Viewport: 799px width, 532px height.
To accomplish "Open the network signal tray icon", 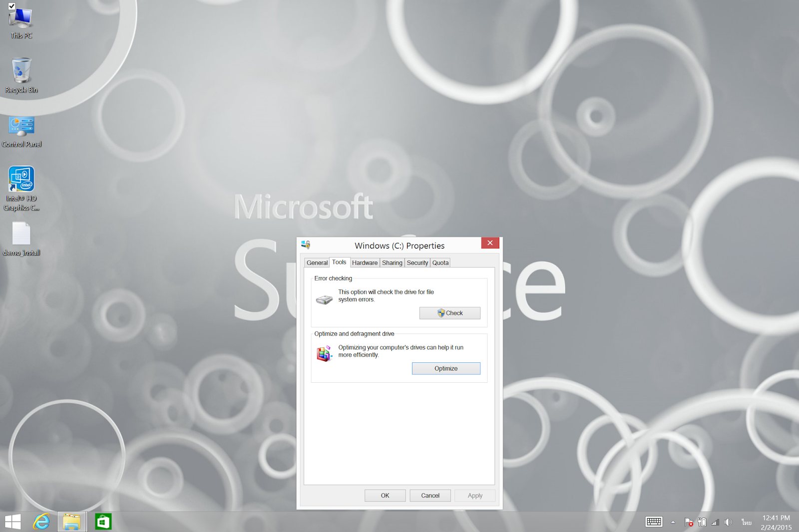I will click(715, 522).
